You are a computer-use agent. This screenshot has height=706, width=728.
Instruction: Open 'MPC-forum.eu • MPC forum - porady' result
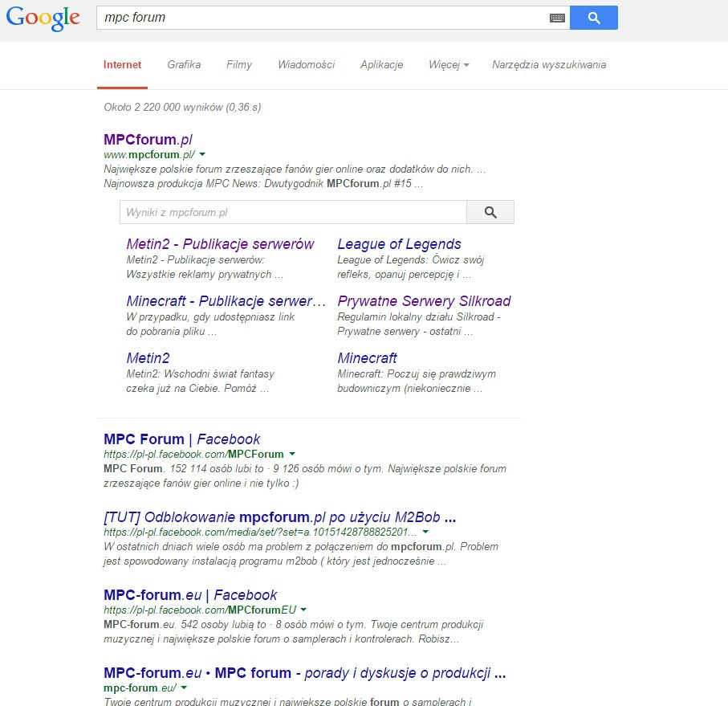pos(304,673)
